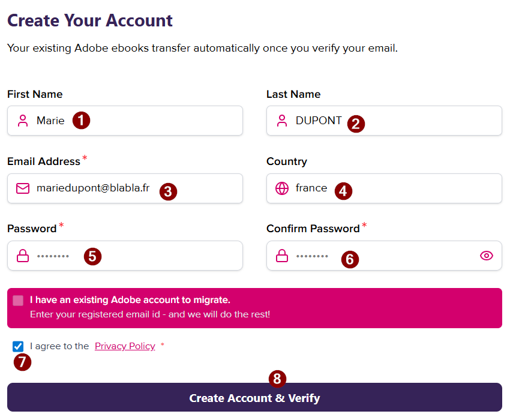Click the Create Account & Verify button
The width and height of the screenshot is (516, 420).
(x=255, y=397)
